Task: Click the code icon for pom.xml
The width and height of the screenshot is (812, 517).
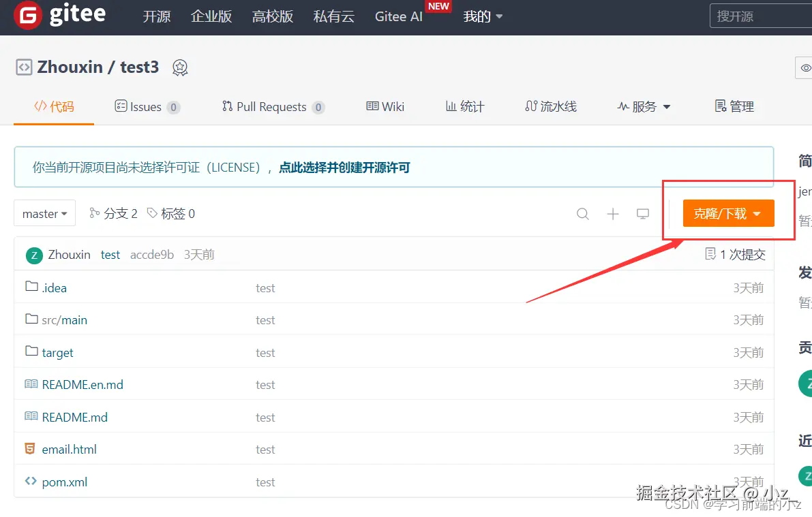Action: coord(31,481)
